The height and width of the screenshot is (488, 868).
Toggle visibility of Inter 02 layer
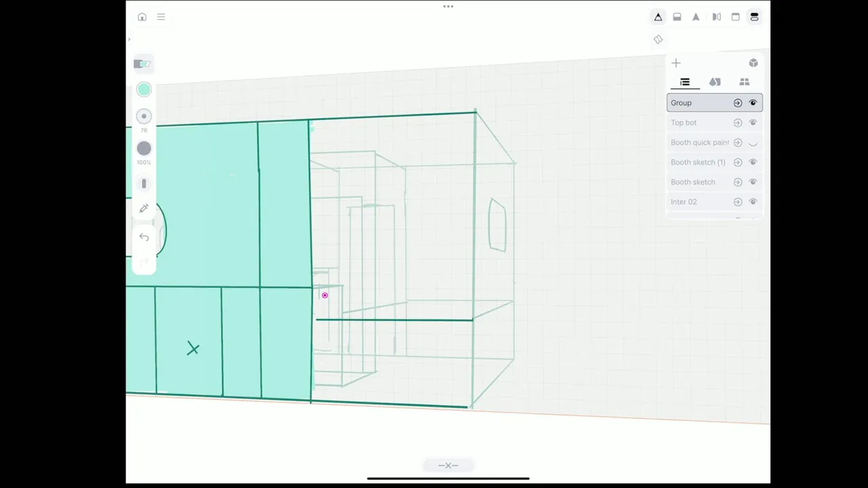pyautogui.click(x=753, y=202)
